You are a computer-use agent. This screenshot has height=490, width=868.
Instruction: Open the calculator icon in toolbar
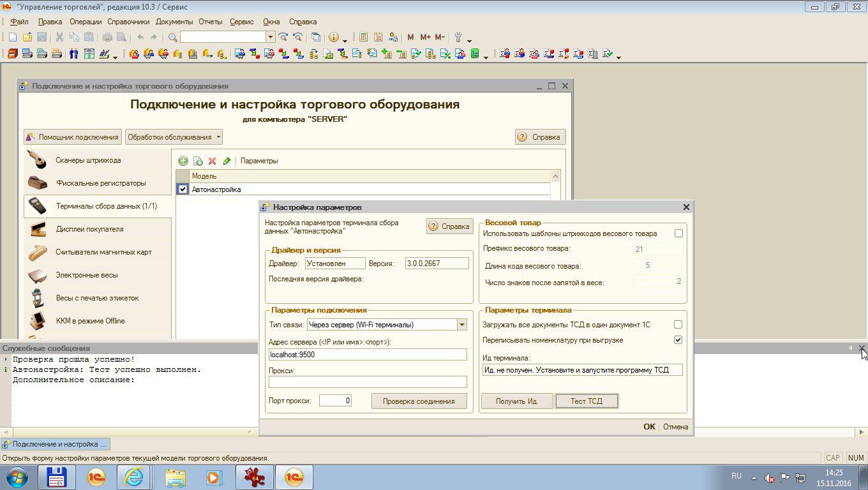pos(364,38)
